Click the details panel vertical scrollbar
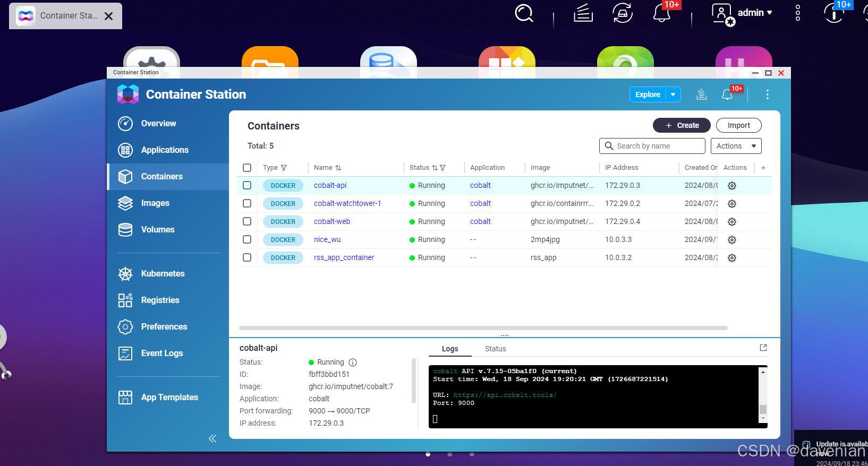Viewport: 868px width, 466px height. coord(414,380)
